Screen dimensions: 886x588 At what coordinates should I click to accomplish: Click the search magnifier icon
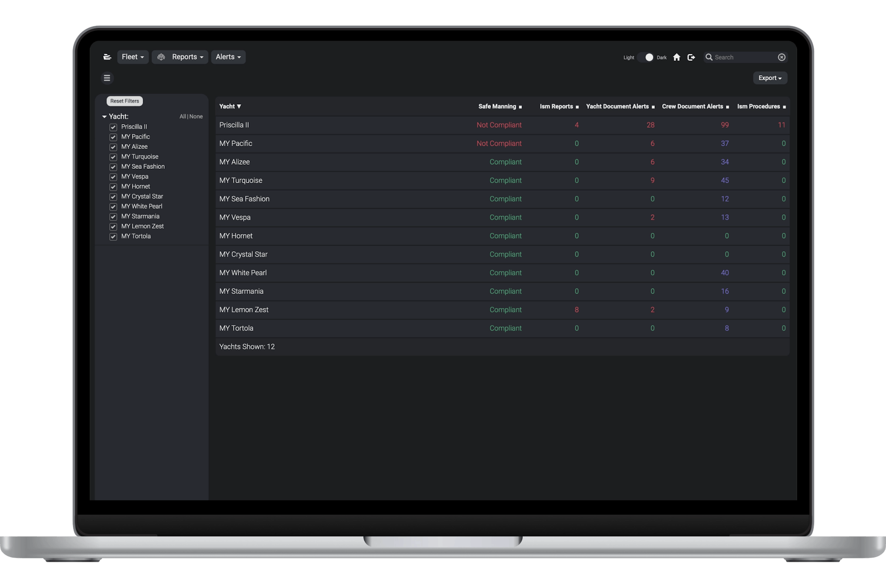(709, 57)
